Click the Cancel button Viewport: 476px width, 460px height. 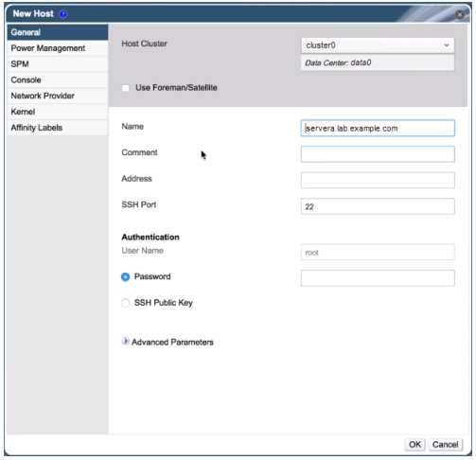(x=445, y=444)
